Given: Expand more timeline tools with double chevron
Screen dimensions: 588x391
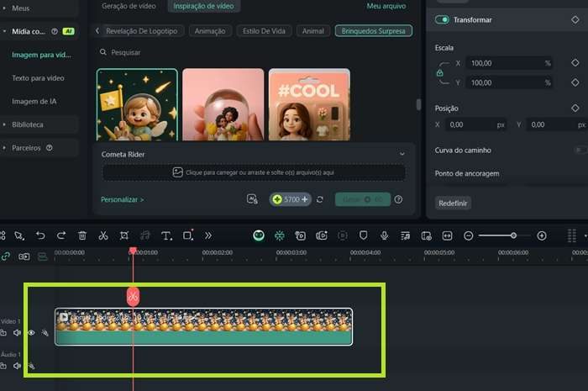Looking at the screenshot, I should click(x=208, y=235).
